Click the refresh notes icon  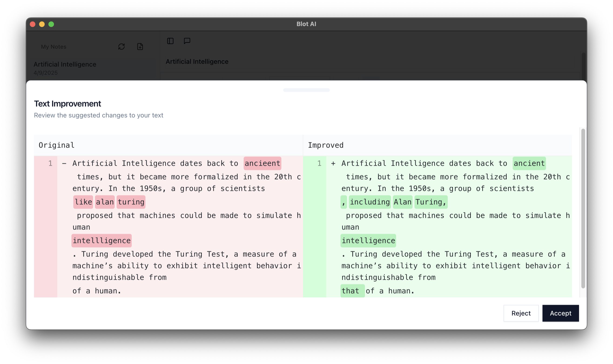pyautogui.click(x=121, y=47)
